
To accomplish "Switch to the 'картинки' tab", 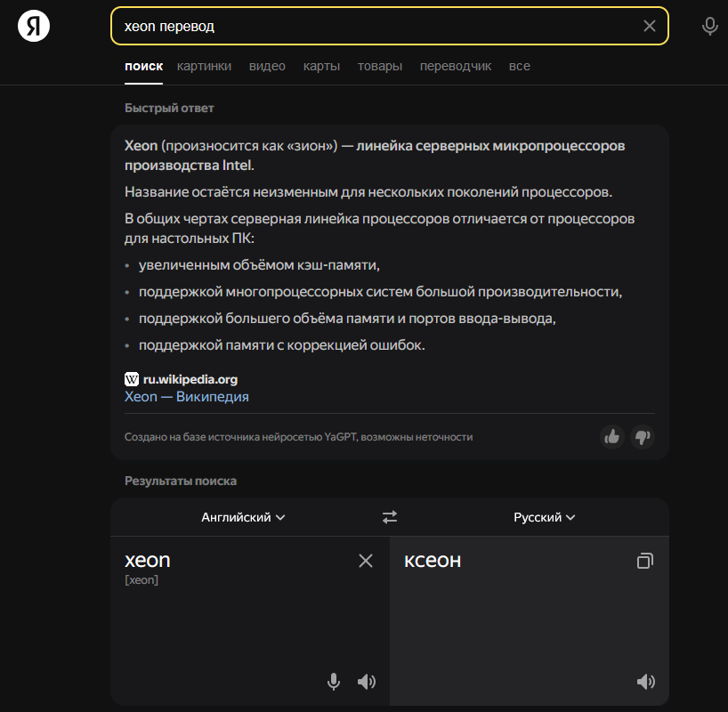I will [x=204, y=66].
